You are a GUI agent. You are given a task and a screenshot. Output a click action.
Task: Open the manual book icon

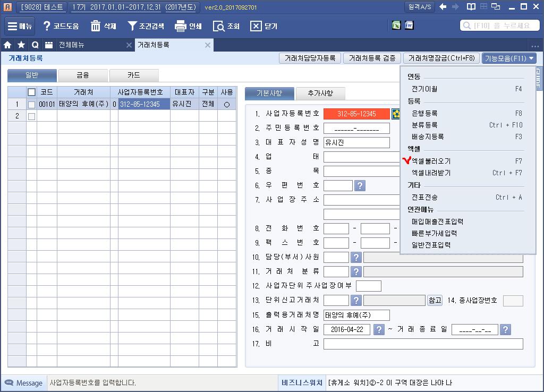471,6
